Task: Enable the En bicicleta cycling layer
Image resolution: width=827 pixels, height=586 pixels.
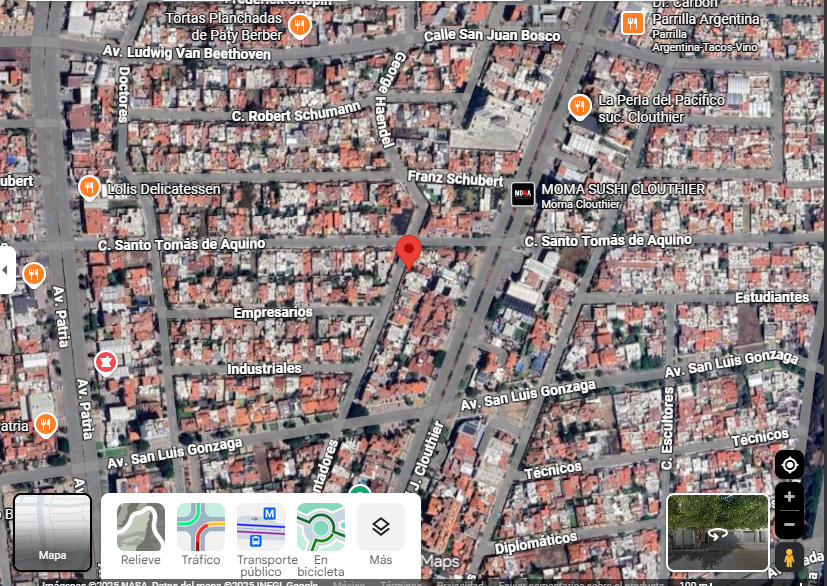Action: click(x=321, y=540)
